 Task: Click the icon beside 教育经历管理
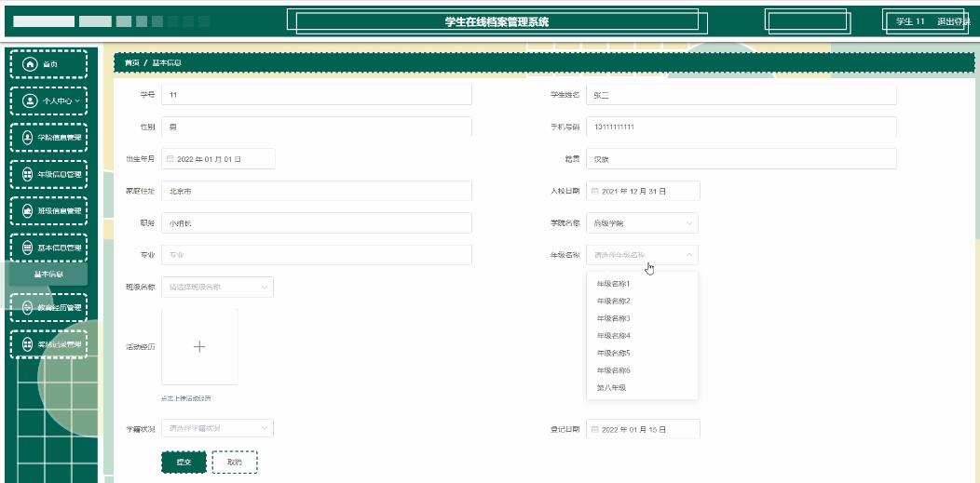pos(28,307)
